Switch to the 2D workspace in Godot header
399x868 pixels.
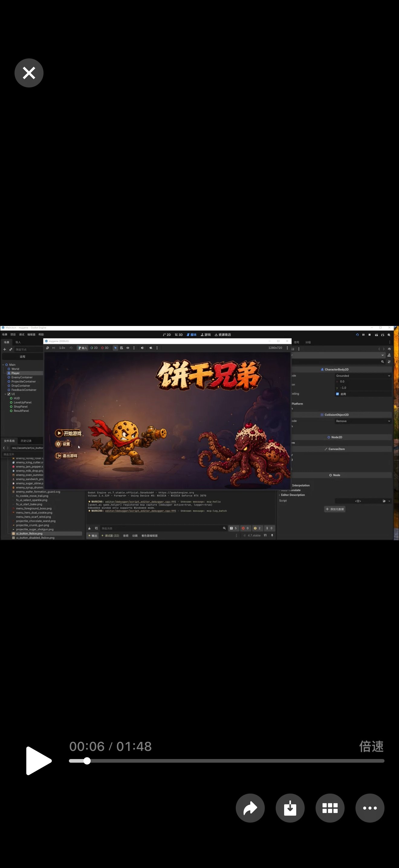click(x=167, y=335)
